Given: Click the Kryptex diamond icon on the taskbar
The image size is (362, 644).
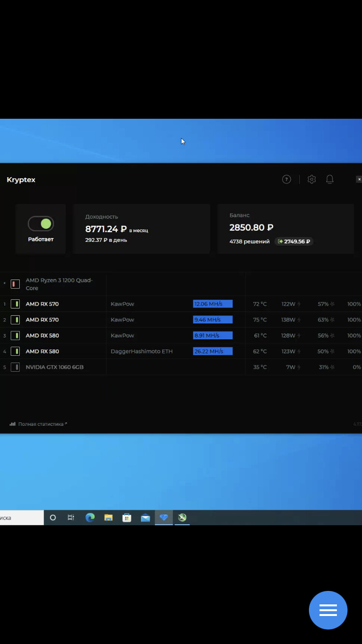Looking at the screenshot, I should pos(164,518).
